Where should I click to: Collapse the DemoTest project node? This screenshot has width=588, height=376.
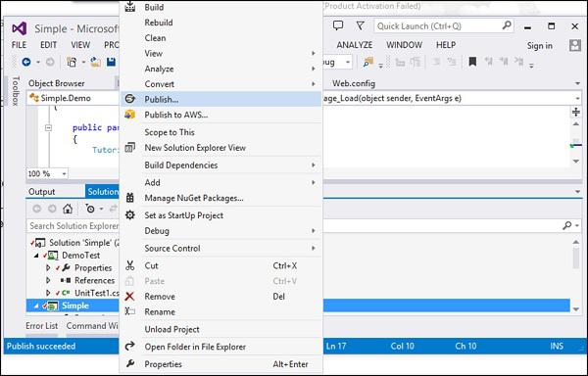point(36,256)
